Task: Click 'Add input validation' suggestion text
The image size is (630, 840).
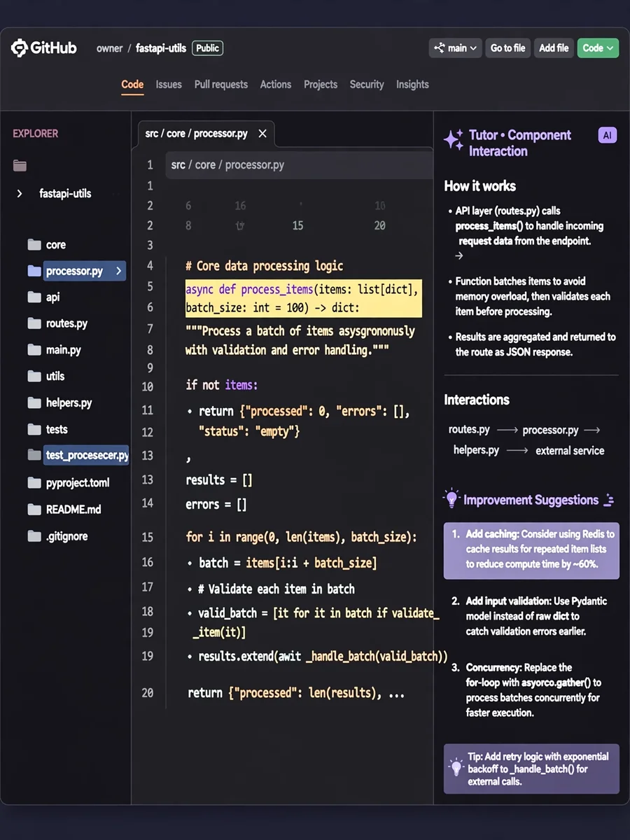Action: coord(536,616)
